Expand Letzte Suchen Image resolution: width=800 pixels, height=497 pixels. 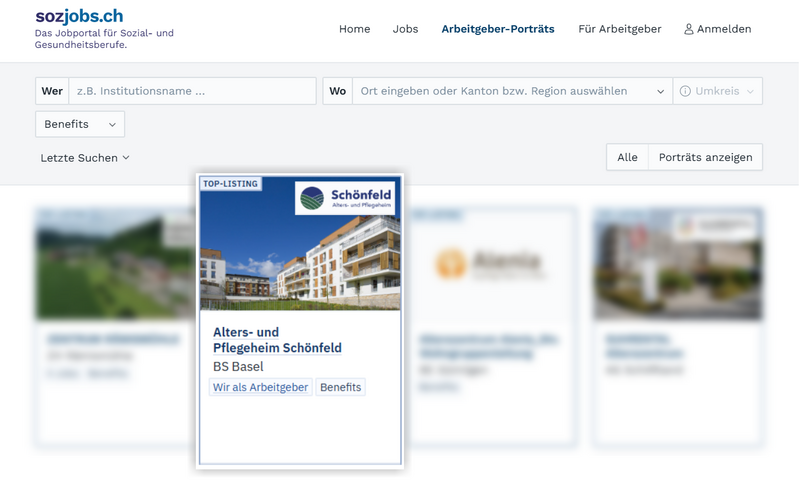click(x=85, y=158)
